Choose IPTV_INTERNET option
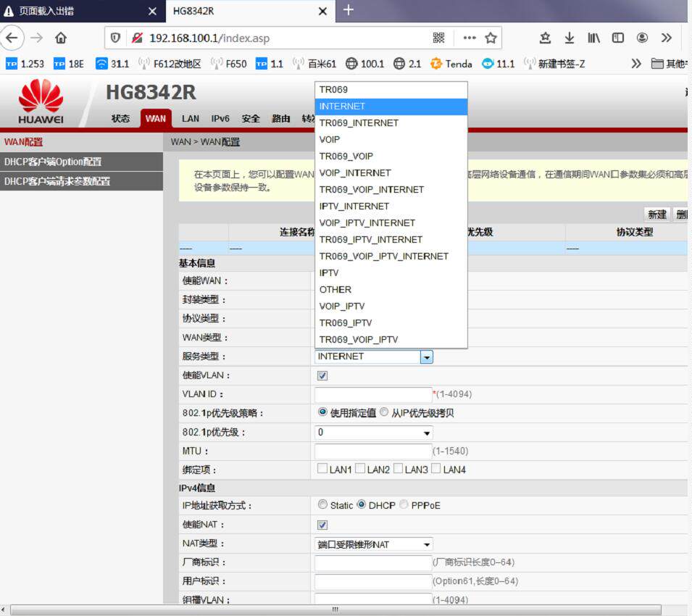The height and width of the screenshot is (616, 692). [391, 206]
